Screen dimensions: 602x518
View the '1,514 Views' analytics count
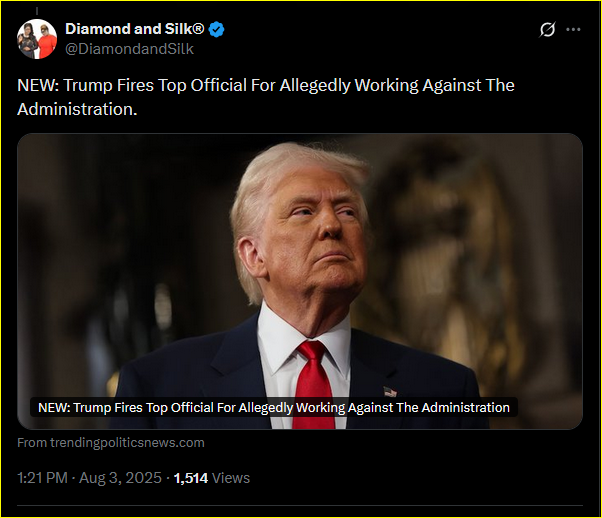[x=212, y=478]
